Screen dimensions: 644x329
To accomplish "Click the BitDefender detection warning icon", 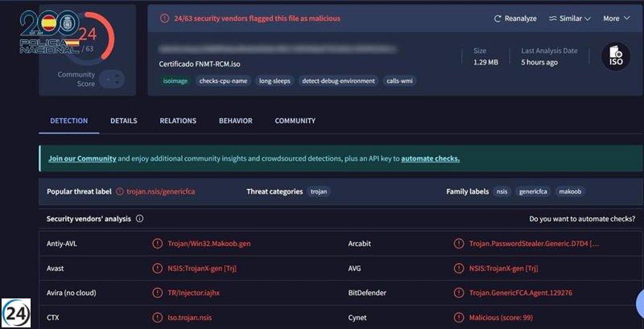I will (x=460, y=293).
